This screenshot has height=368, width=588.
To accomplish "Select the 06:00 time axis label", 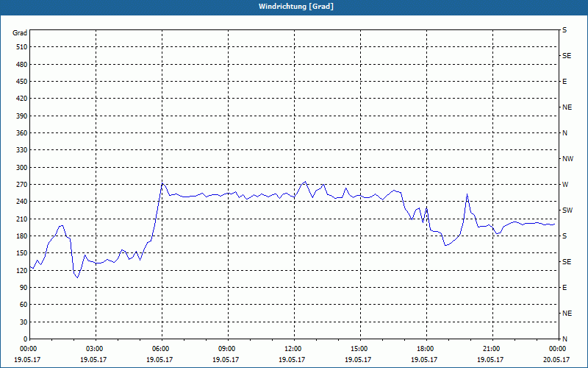I will pos(162,349).
